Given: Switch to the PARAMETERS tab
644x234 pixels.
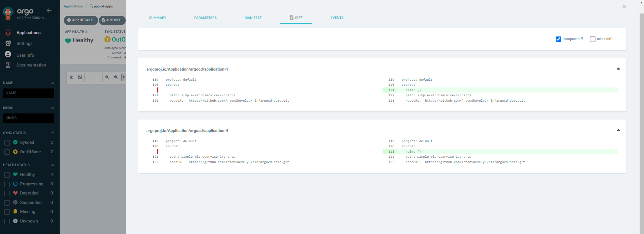Looking at the screenshot, I should click(206, 18).
